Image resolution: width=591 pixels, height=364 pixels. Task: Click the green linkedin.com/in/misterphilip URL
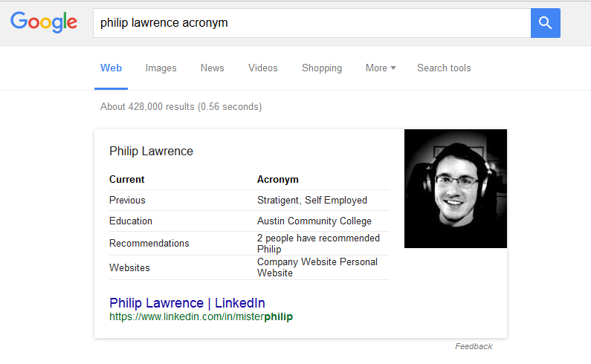(x=201, y=317)
